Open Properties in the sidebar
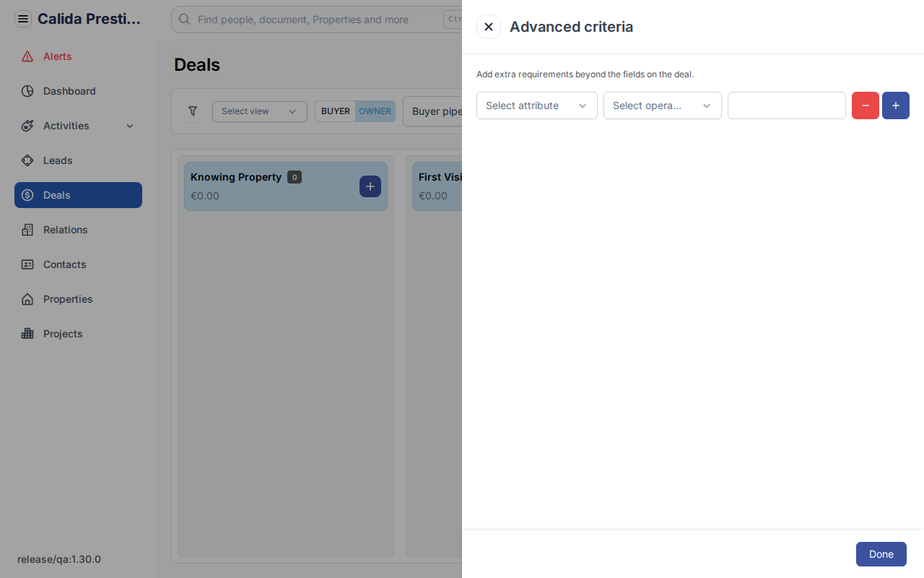This screenshot has height=578, width=924. coord(78,299)
